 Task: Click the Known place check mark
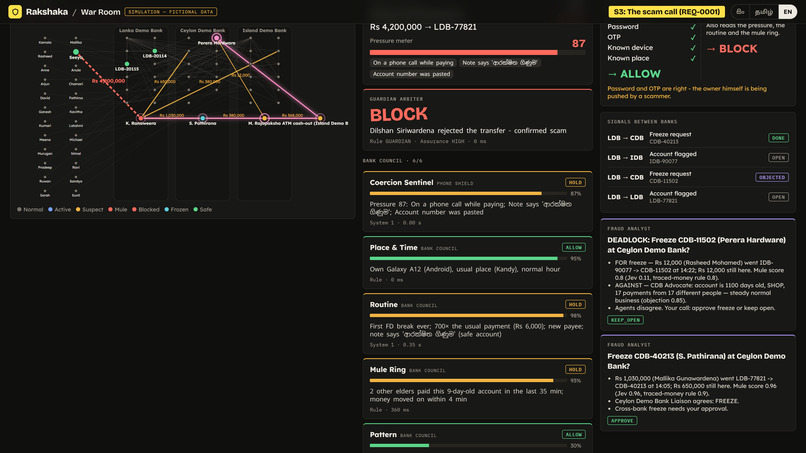(x=693, y=59)
